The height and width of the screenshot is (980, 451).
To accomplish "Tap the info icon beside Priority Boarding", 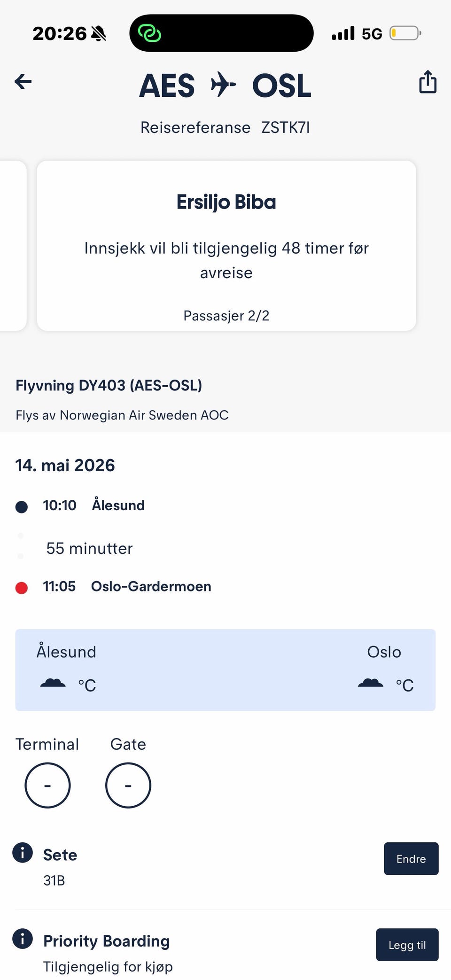I will [x=23, y=938].
